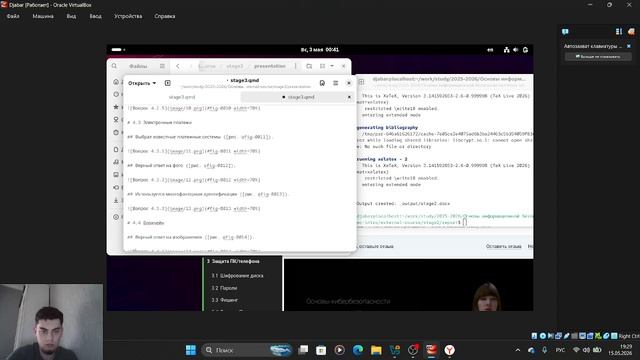Image resolution: width=640 pixels, height=360 pixels.
Task: Toggle the grid view in Files window
Action: pos(322,66)
